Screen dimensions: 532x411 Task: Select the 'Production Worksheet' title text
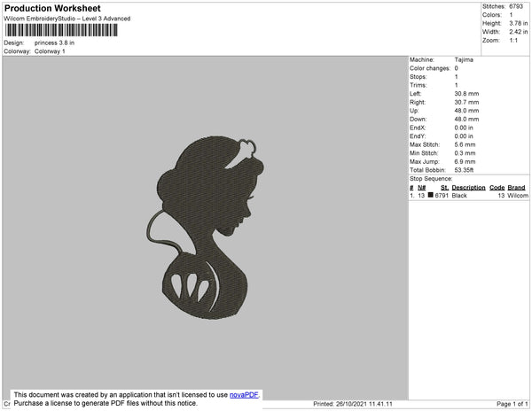click(x=52, y=9)
